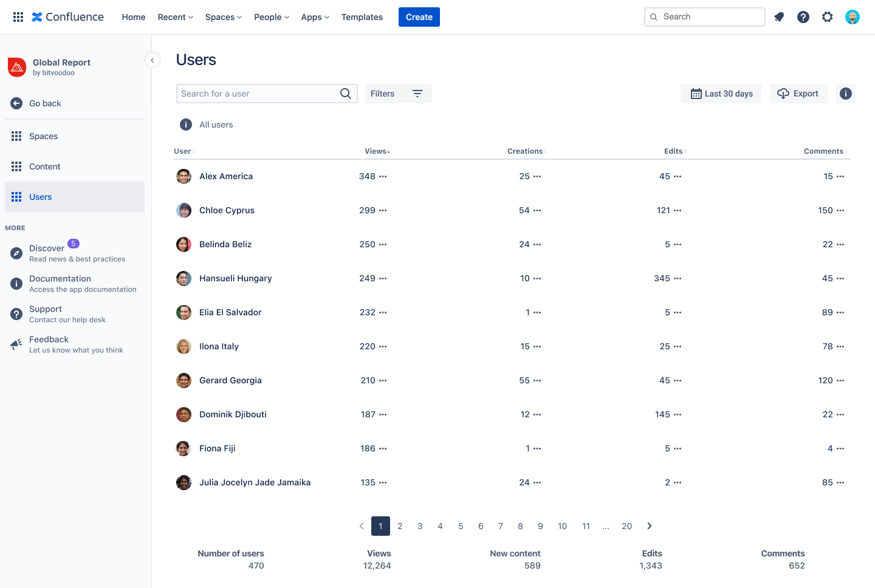Sort table by Views column

(377, 151)
